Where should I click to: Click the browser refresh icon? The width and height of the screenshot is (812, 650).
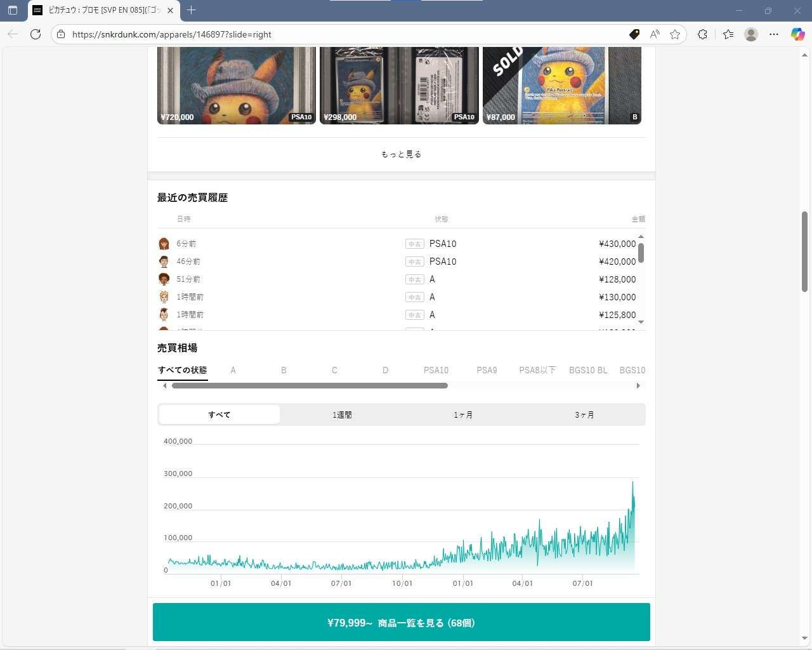(36, 34)
